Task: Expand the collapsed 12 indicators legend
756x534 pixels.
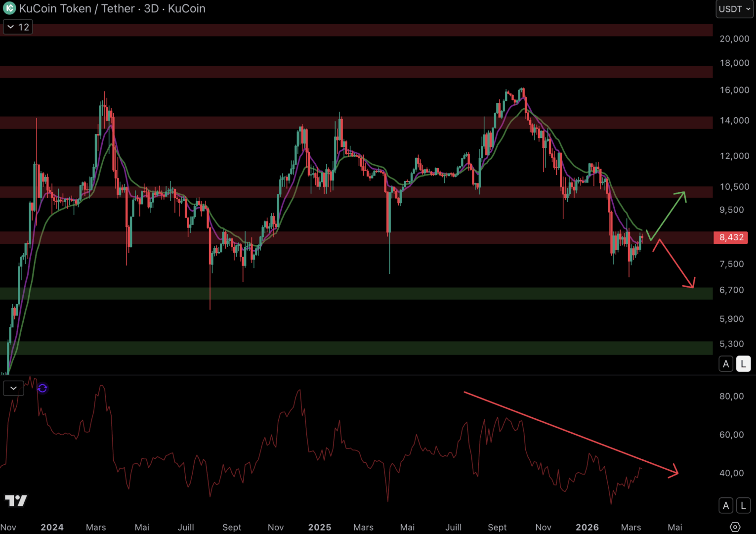Action: point(18,27)
